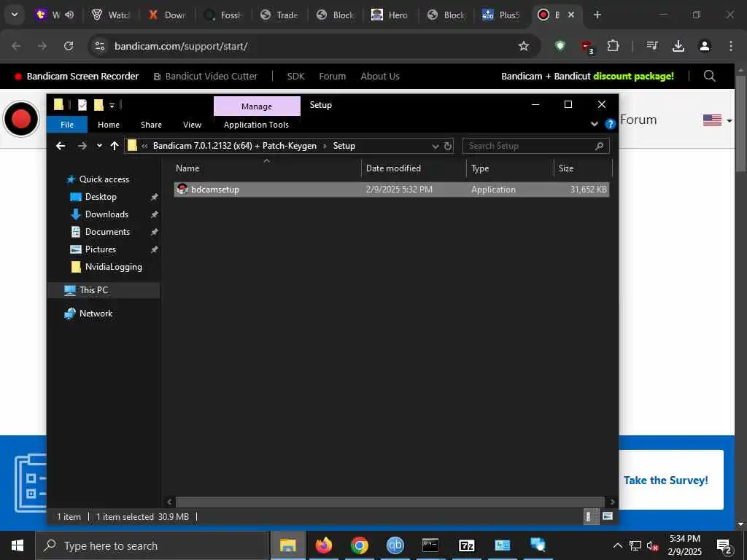Open Downloads in the sidebar
Viewport: 747px width, 560px height.
(107, 214)
